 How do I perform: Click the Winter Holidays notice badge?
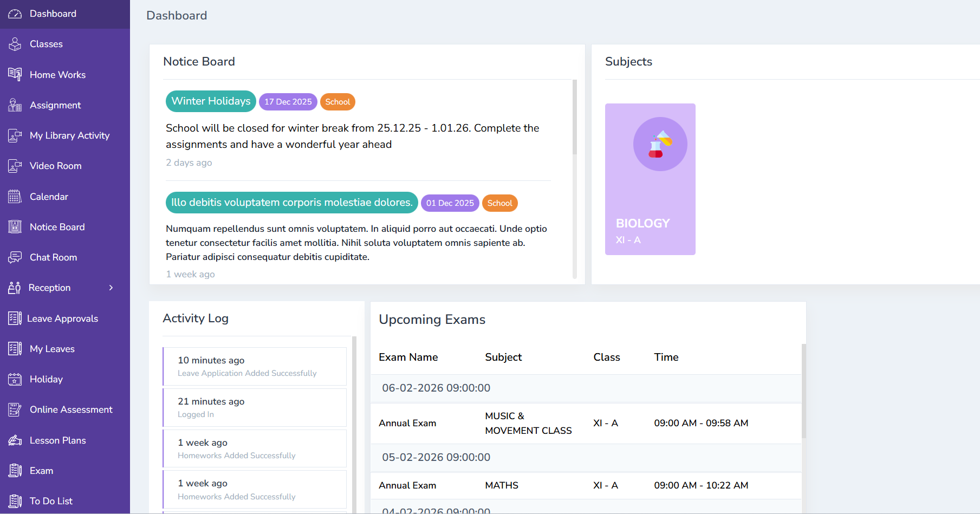[x=210, y=101]
